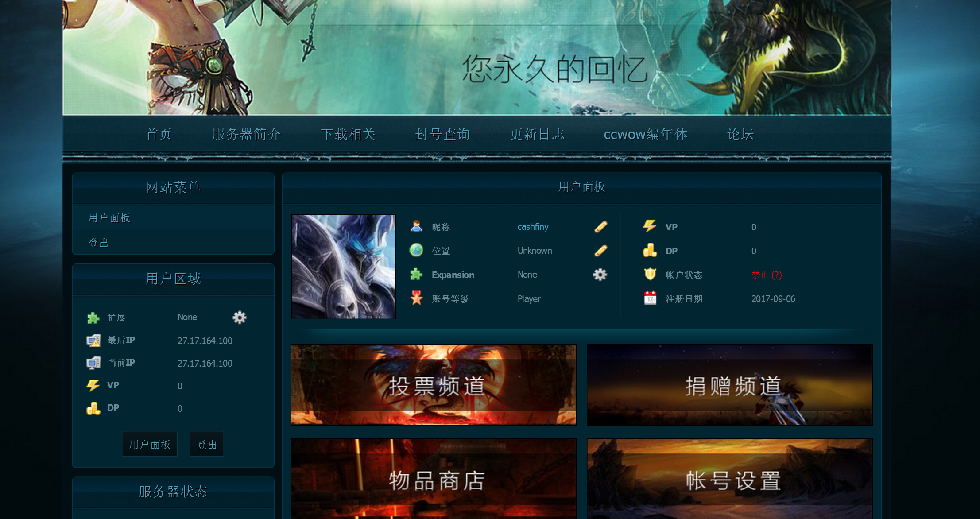Image resolution: width=980 pixels, height=519 pixels.
Task: Click the VP lightning bolt icon in user panel
Action: pos(650,226)
